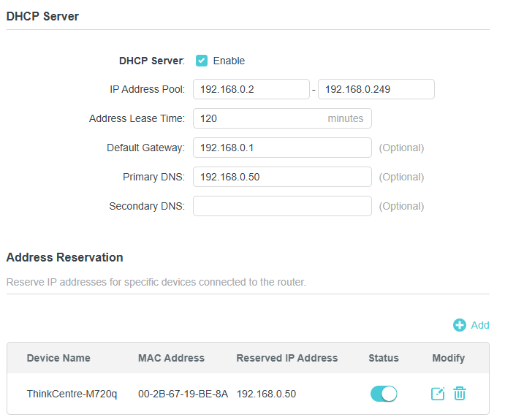Focus the Address Lease Time field
The width and height of the screenshot is (505, 420).
point(259,118)
